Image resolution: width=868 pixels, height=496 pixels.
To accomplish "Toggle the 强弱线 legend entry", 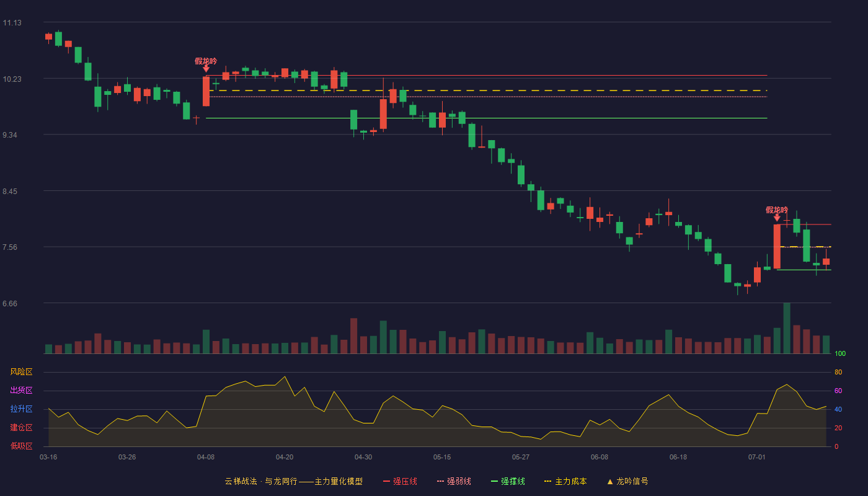I will coord(454,482).
